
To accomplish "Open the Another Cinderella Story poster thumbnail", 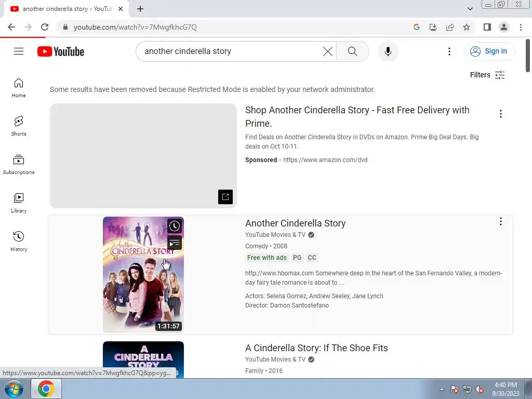I will [143, 274].
